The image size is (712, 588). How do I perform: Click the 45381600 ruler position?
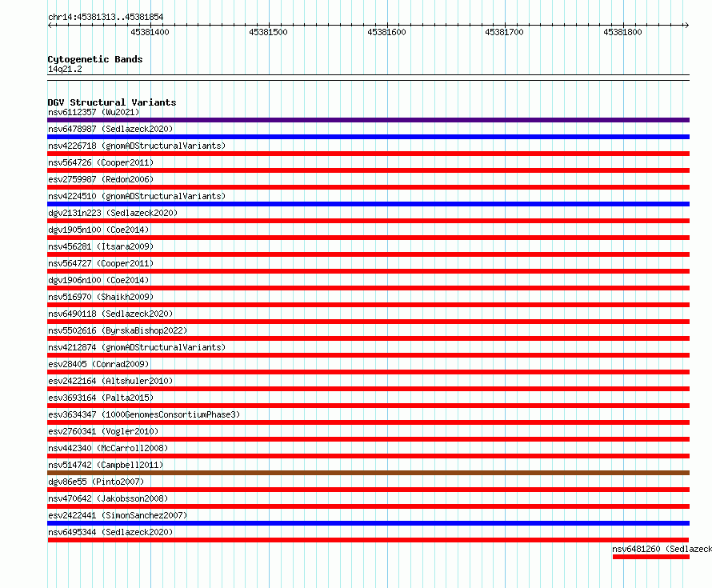(387, 32)
